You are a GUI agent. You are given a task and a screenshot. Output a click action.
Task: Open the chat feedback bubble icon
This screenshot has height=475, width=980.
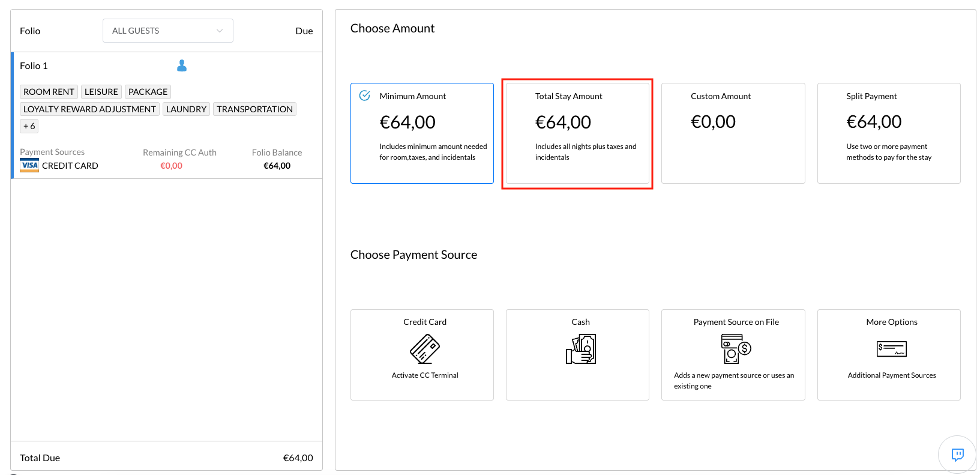point(957,455)
